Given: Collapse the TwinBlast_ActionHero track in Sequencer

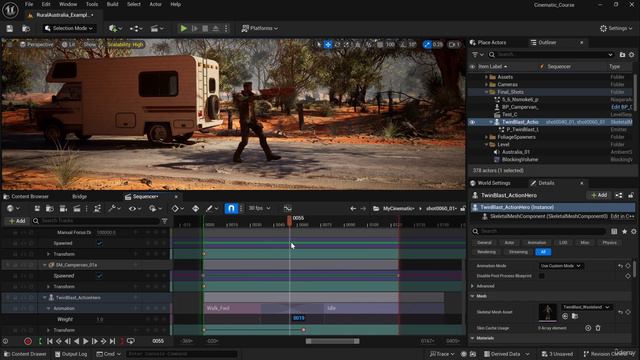Looking at the screenshot, I should (44, 298).
